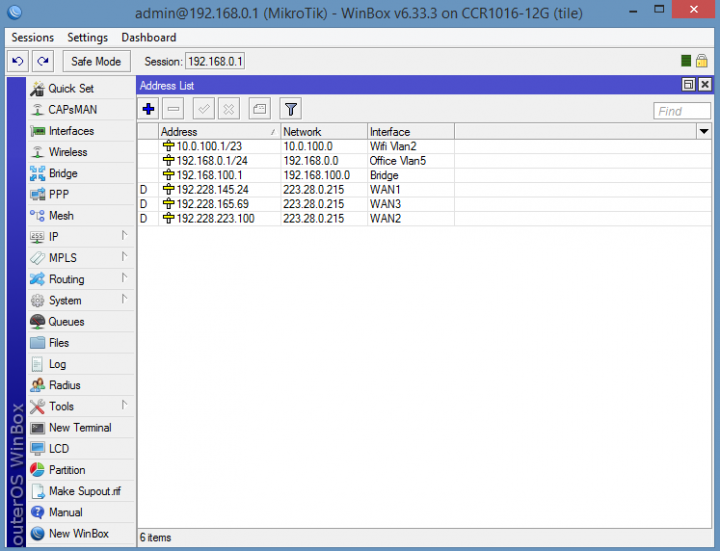Click the WinBox logo in title bar
Screen dimensions: 720x551
[x=15, y=12]
